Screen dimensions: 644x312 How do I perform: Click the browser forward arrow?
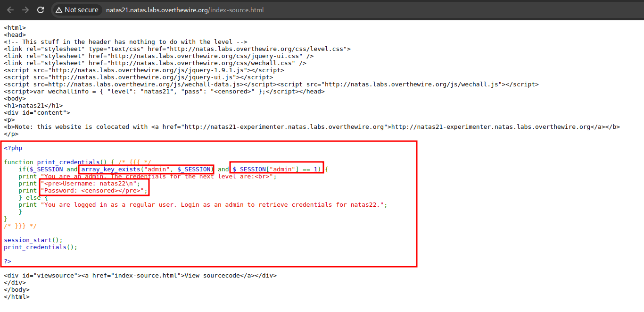25,10
